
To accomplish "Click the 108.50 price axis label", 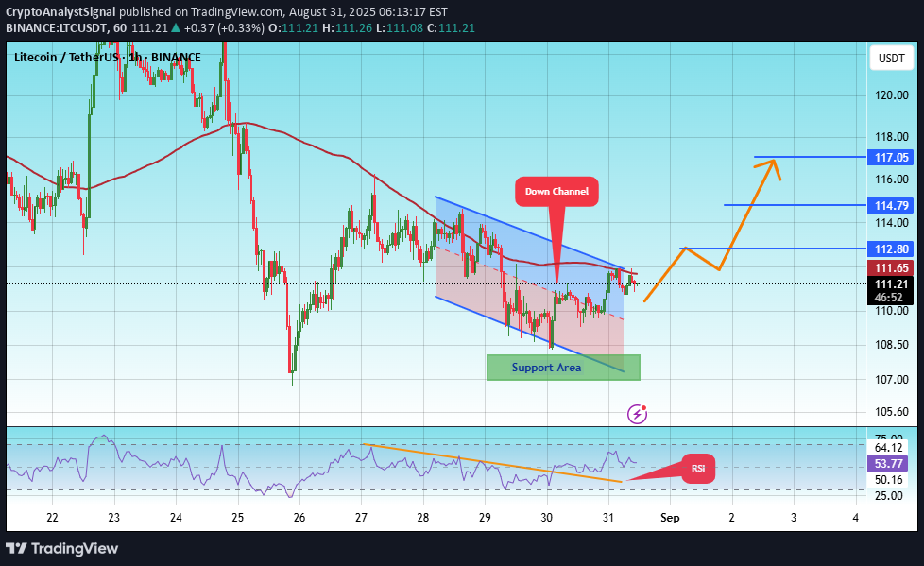I will pos(892,345).
